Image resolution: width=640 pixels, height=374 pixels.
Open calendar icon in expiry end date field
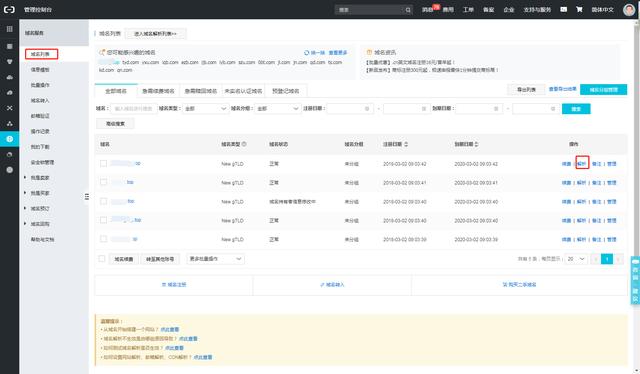(x=553, y=109)
